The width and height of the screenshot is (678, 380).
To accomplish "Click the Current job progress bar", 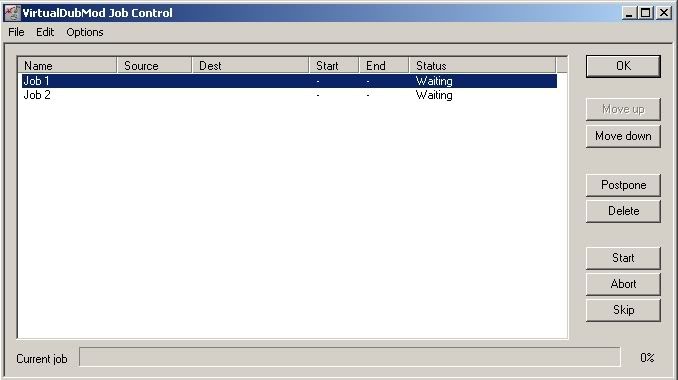I will tap(350, 357).
